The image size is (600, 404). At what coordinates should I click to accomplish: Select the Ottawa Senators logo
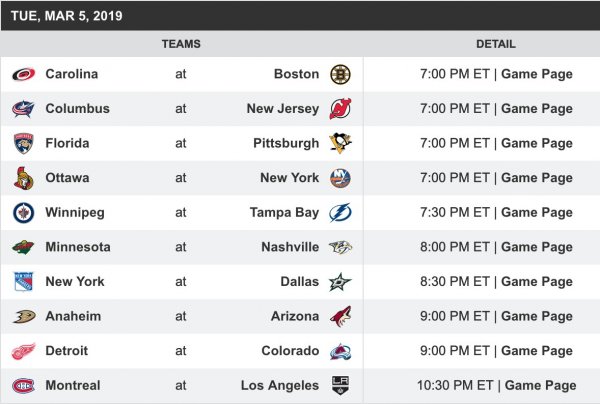tap(23, 178)
